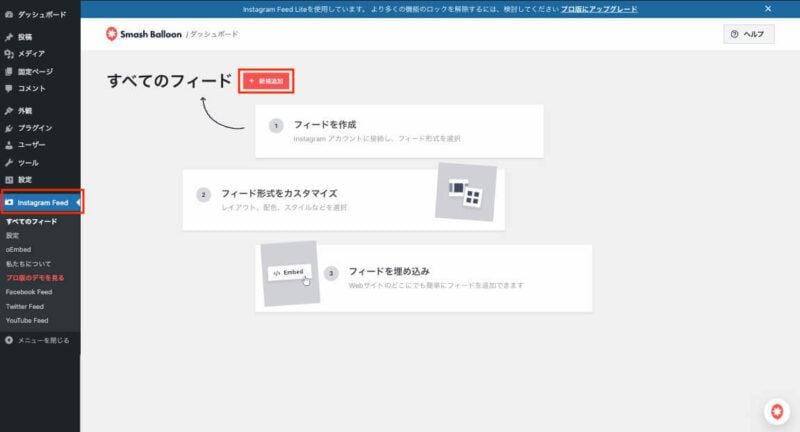Open the ヘルプ help button

click(x=748, y=34)
